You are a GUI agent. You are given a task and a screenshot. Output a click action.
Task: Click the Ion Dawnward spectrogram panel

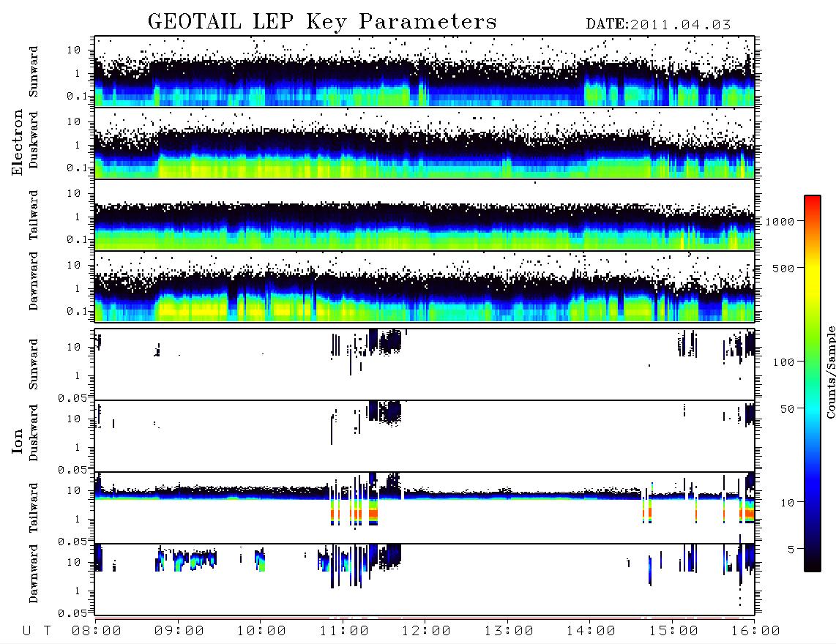click(x=425, y=580)
